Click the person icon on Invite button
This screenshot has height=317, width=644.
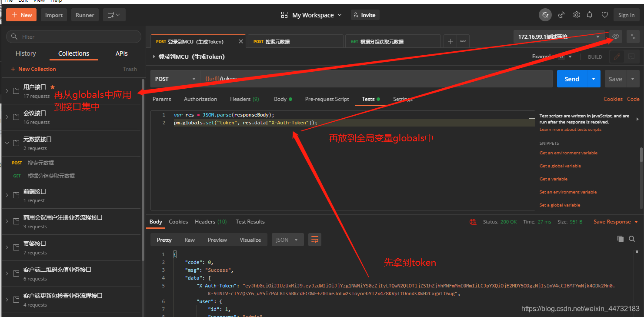point(356,15)
